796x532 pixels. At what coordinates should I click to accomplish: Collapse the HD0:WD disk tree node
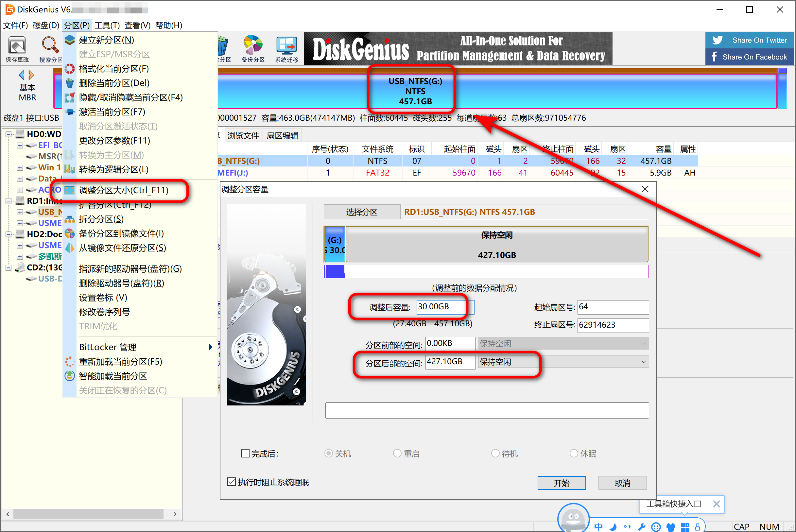[x=9, y=134]
